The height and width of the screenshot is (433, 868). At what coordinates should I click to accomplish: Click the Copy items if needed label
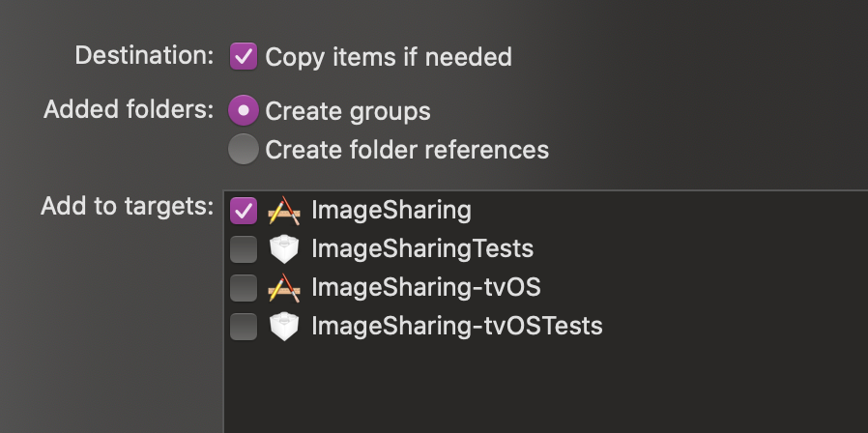click(389, 57)
